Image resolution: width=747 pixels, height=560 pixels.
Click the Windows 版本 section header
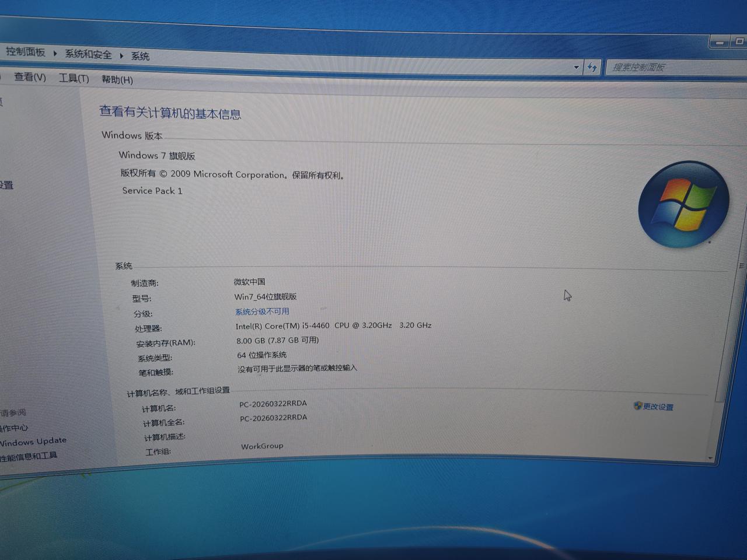(132, 135)
